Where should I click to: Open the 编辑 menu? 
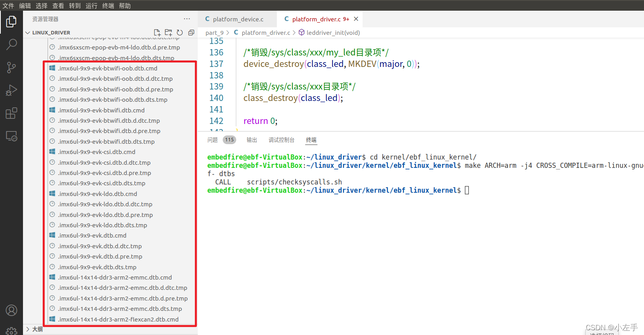click(25, 6)
